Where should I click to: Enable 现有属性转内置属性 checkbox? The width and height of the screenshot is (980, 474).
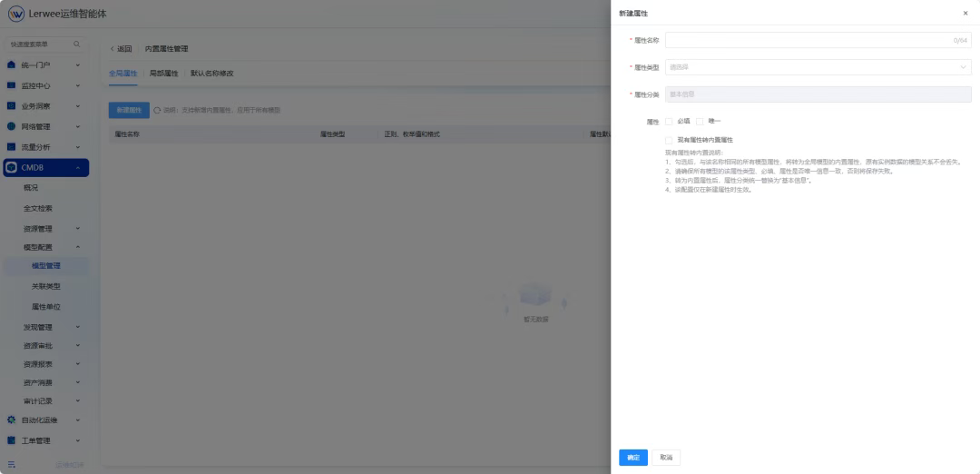(669, 140)
